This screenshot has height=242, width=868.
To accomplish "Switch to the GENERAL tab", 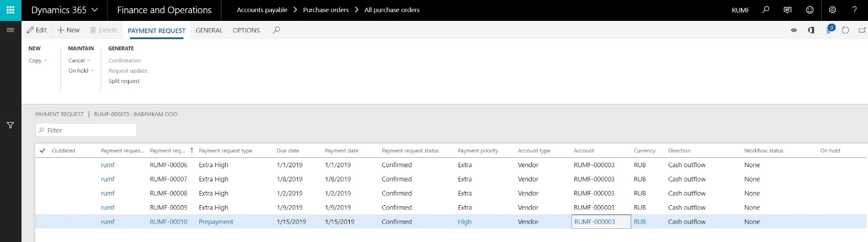I will click(x=209, y=30).
